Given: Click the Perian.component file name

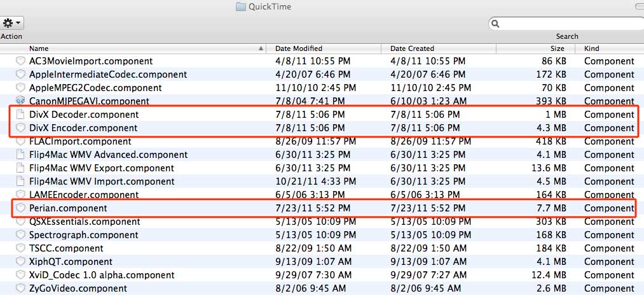Looking at the screenshot, I should pos(68,208).
